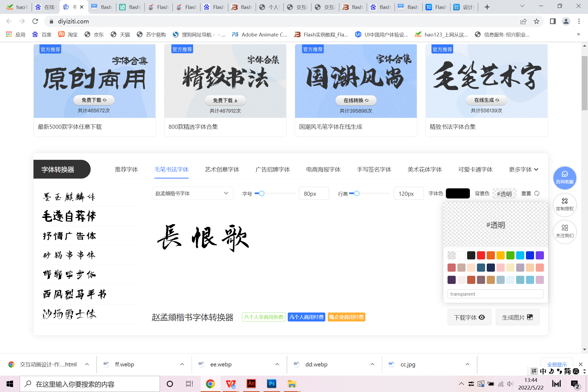588x392 pixels.
Task: Expand options for ff.webp download
Action: click(x=182, y=364)
